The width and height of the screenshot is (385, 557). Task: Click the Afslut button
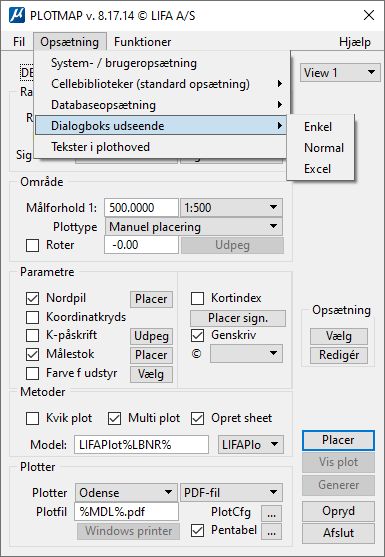point(338,533)
